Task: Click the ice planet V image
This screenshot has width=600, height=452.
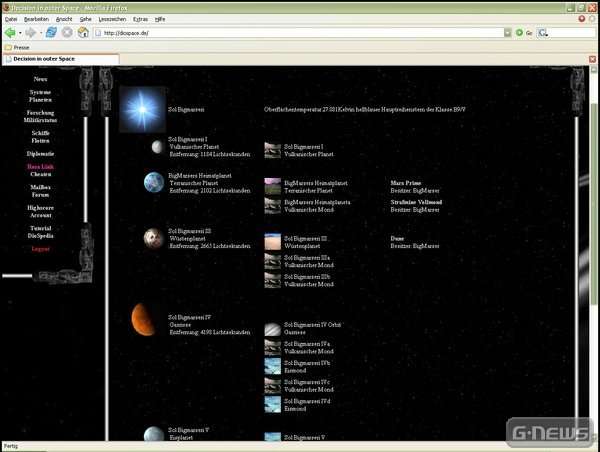Action: click(x=154, y=434)
